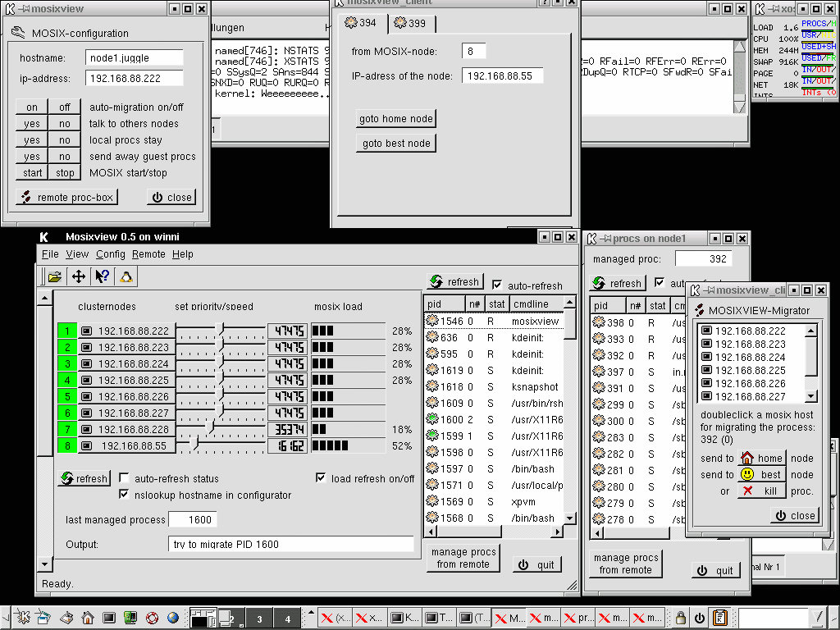Toggle auto-refresh checkbox in procs on node1

(x=660, y=282)
